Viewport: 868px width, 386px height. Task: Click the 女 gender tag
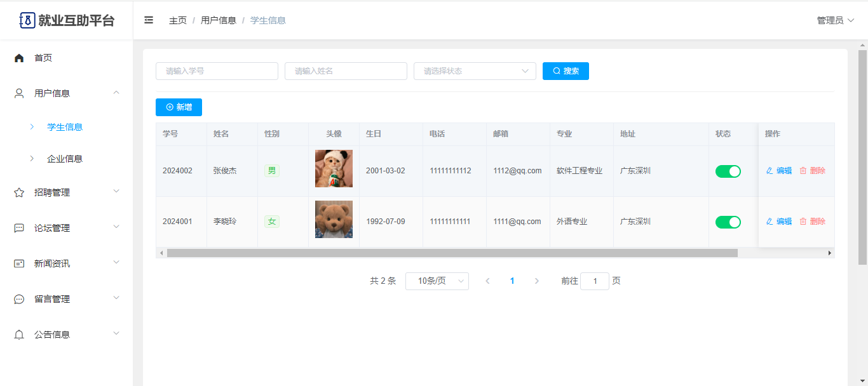(x=272, y=222)
